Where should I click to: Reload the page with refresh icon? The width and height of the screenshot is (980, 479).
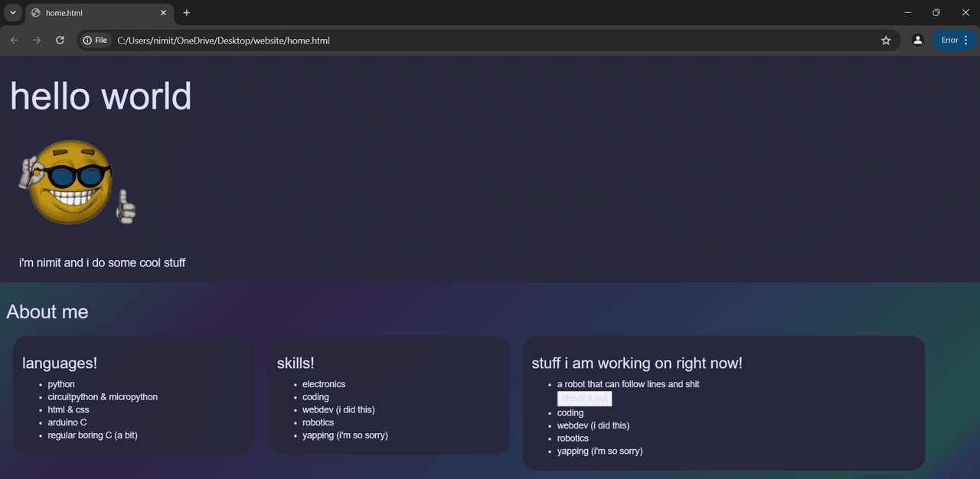60,40
